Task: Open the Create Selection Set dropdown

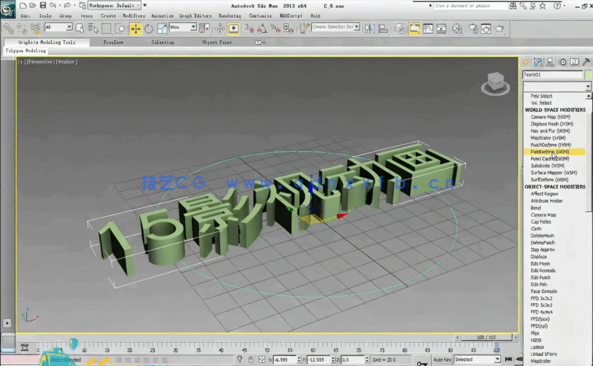Action: point(335,27)
